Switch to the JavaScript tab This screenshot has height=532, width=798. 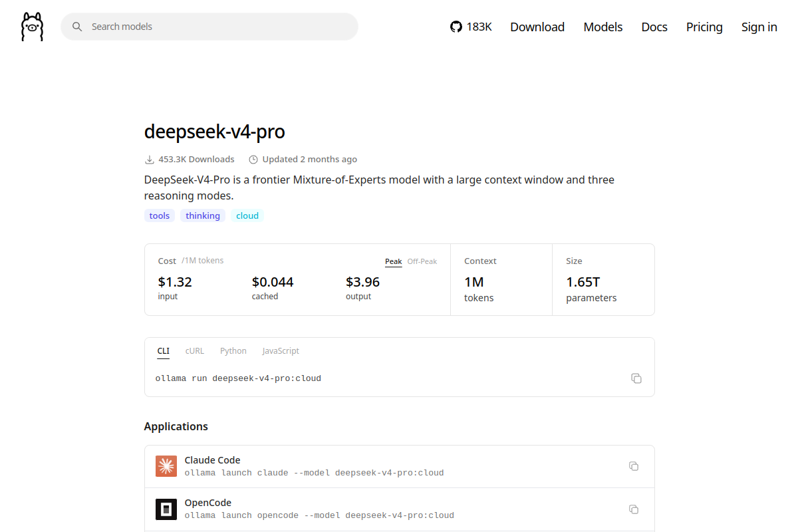281,351
